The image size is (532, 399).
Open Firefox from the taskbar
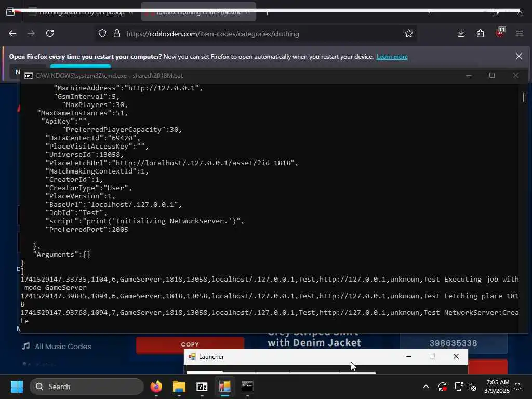click(156, 387)
